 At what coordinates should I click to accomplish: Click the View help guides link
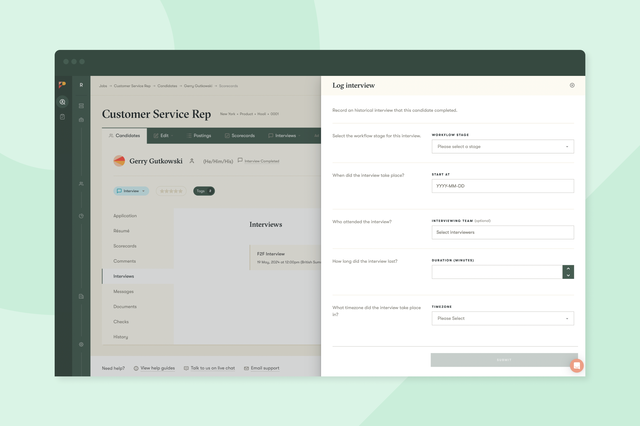pyautogui.click(x=155, y=368)
